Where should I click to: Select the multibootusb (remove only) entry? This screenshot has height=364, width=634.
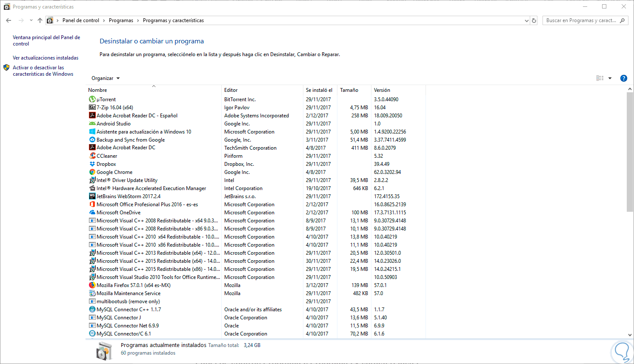click(255, 301)
